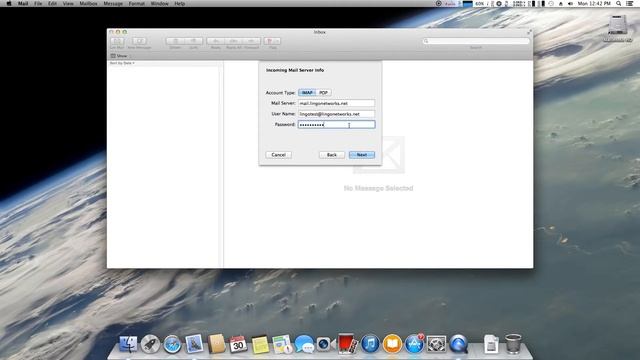Select IMAP account type

307,93
